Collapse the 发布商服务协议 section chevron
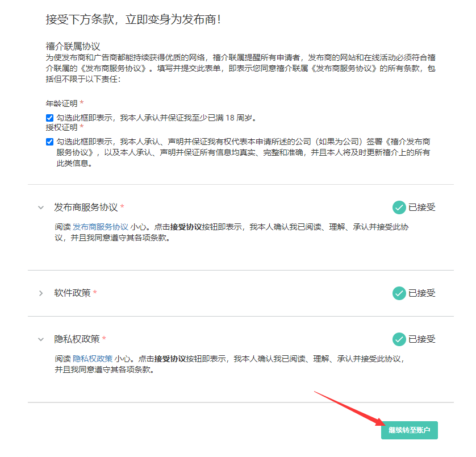Screen dimensions: 476x457 pyautogui.click(x=41, y=207)
